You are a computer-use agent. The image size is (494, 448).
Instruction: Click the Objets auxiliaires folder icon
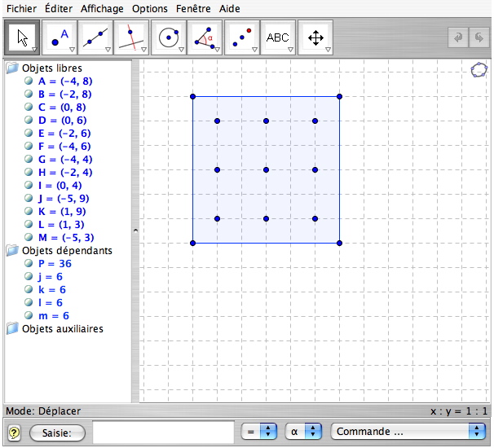pyautogui.click(x=12, y=328)
